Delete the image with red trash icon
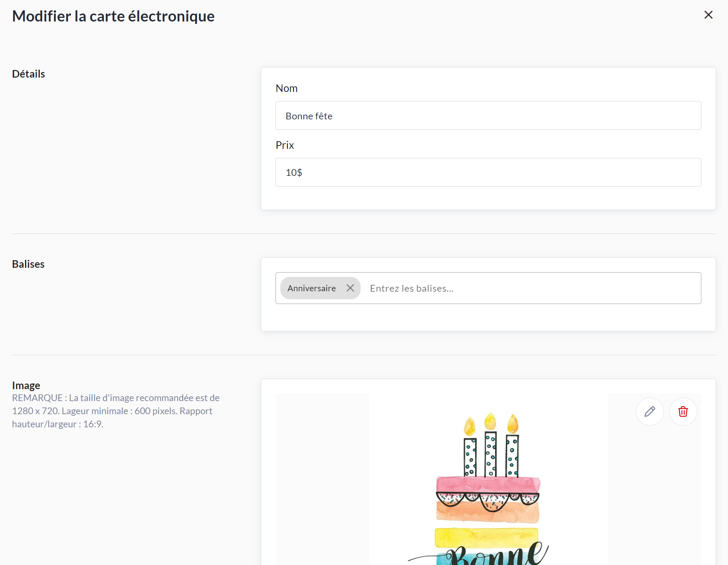 point(683,411)
